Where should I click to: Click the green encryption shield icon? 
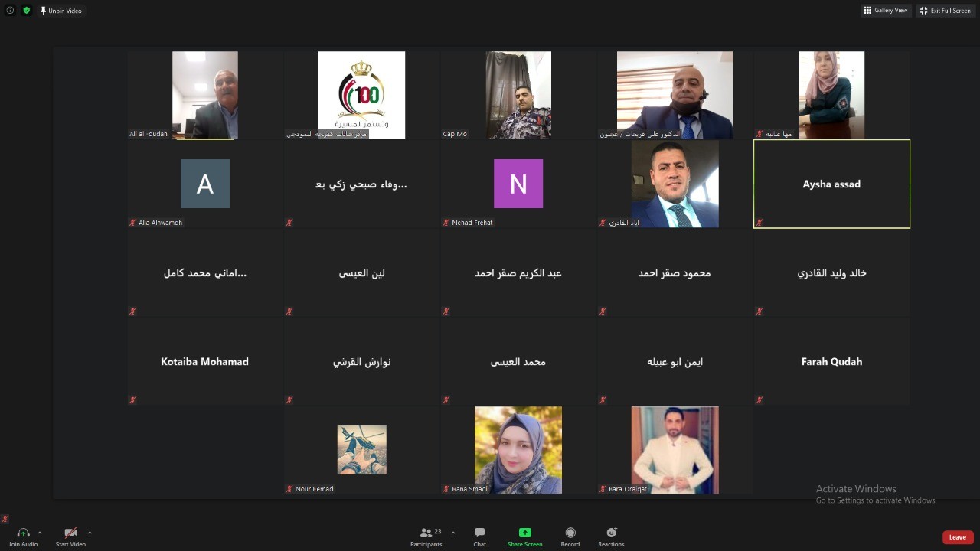[x=27, y=11]
